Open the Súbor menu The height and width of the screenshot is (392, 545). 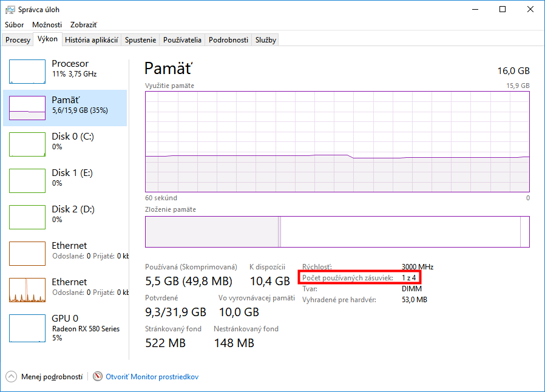pos(15,25)
